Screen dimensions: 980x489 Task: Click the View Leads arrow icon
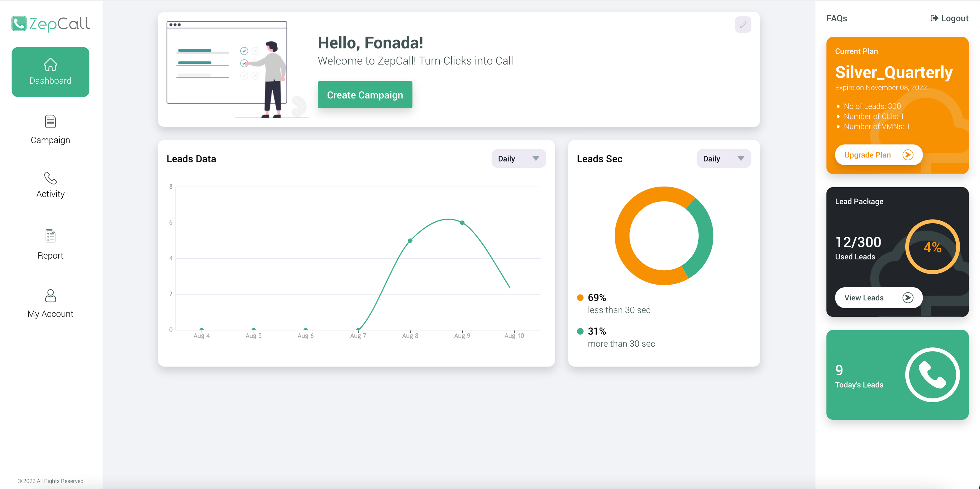(x=908, y=298)
